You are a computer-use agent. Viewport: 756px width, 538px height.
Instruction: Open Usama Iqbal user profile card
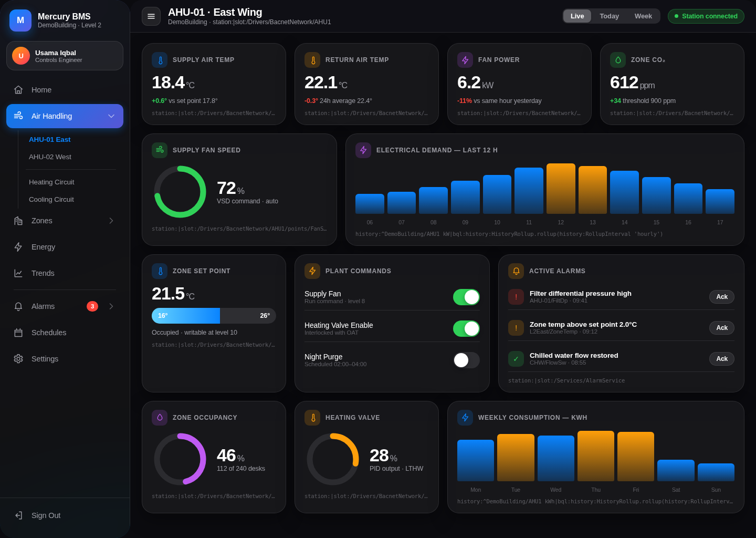[65, 56]
